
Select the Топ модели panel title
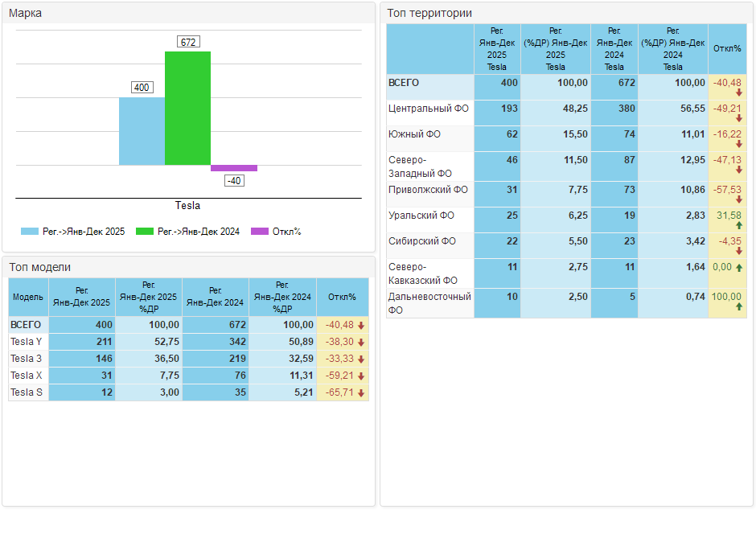40,267
